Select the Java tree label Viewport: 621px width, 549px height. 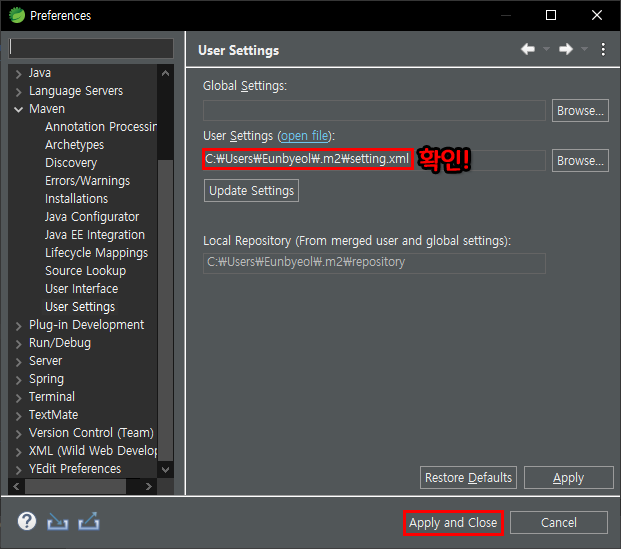pos(40,73)
